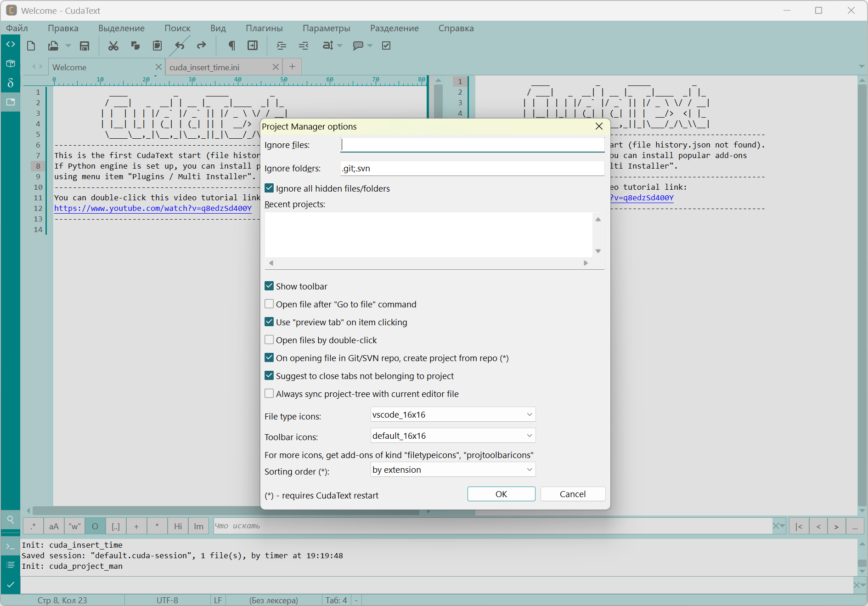Screen dimensions: 868x606
Task: Enable Open files by double-click
Action: pyautogui.click(x=270, y=340)
